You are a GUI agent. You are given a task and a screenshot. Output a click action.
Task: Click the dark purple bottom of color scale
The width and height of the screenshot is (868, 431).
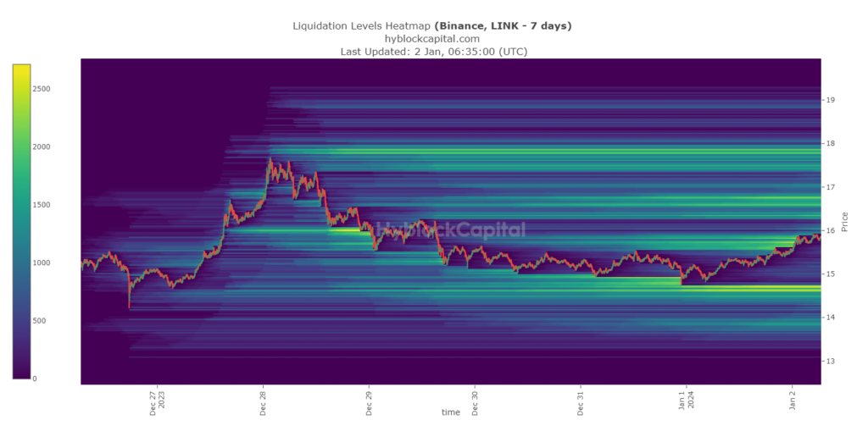click(x=22, y=374)
